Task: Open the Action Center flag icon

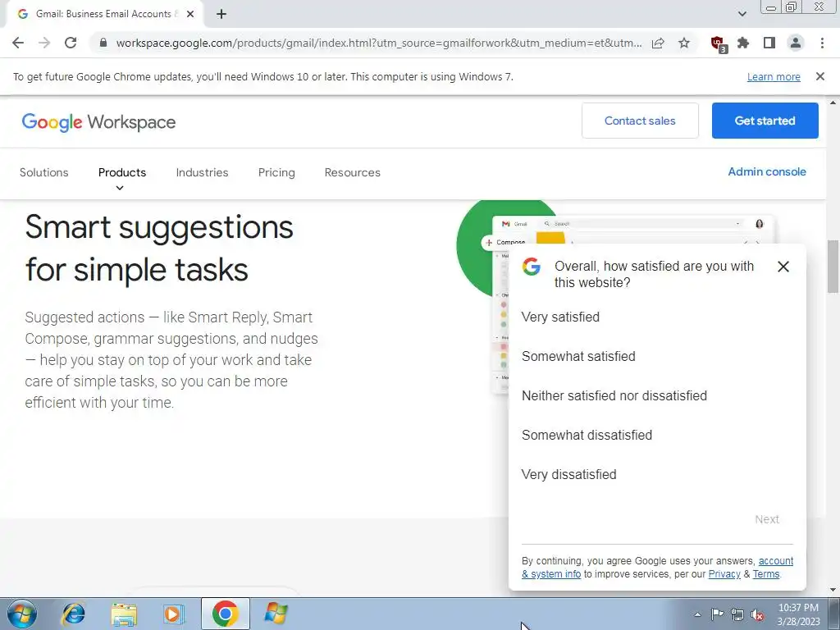Action: point(717,614)
